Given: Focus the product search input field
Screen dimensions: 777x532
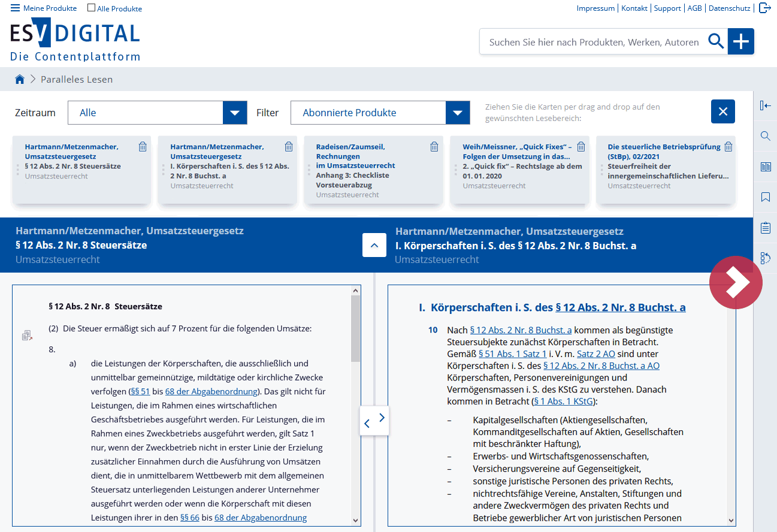Looking at the screenshot, I should tap(593, 42).
